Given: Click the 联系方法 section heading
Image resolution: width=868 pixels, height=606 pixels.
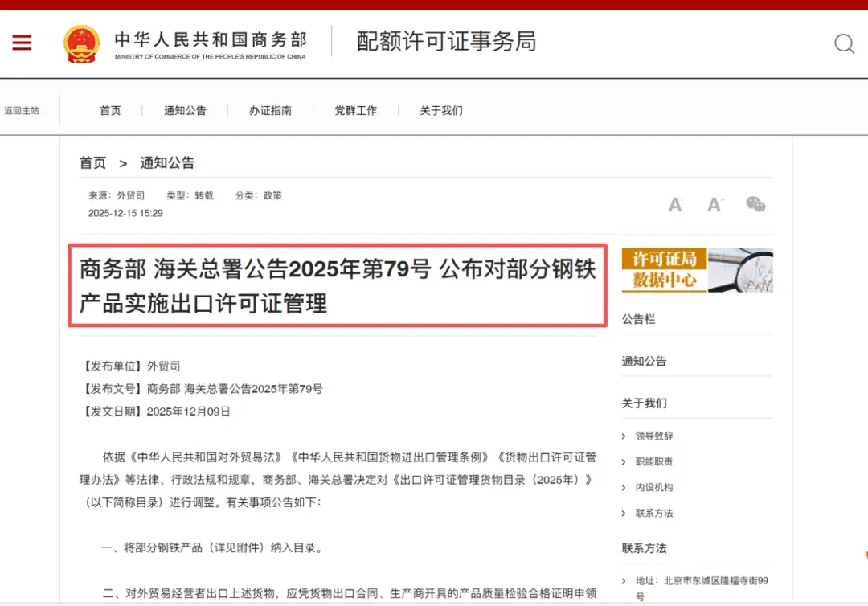Looking at the screenshot, I should click(644, 548).
